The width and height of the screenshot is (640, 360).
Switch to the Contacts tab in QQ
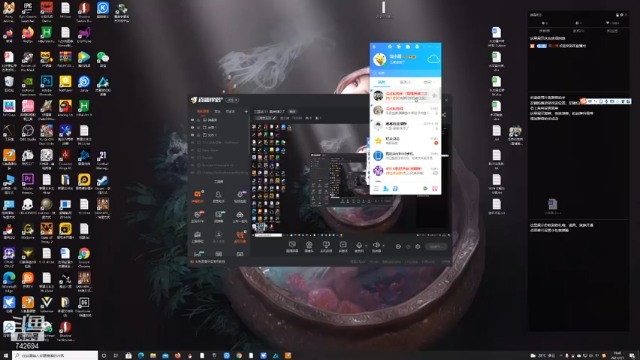pyautogui.click(x=405, y=82)
